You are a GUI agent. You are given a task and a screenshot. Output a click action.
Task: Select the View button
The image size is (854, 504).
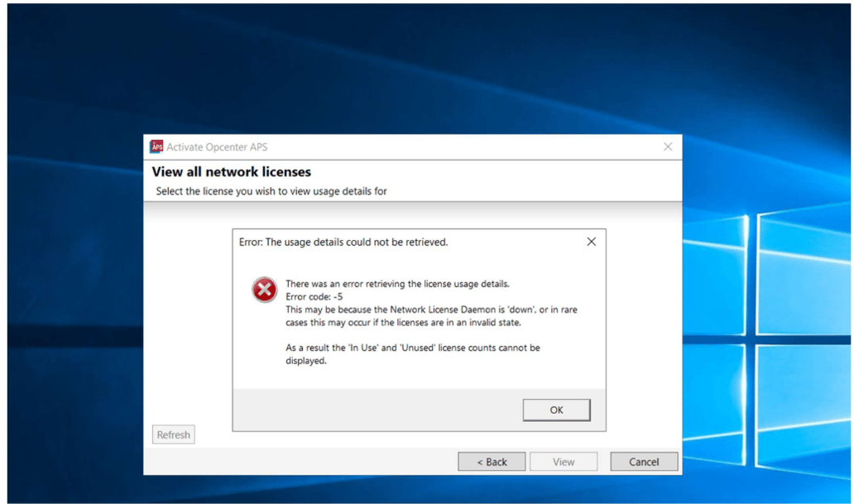tap(564, 461)
